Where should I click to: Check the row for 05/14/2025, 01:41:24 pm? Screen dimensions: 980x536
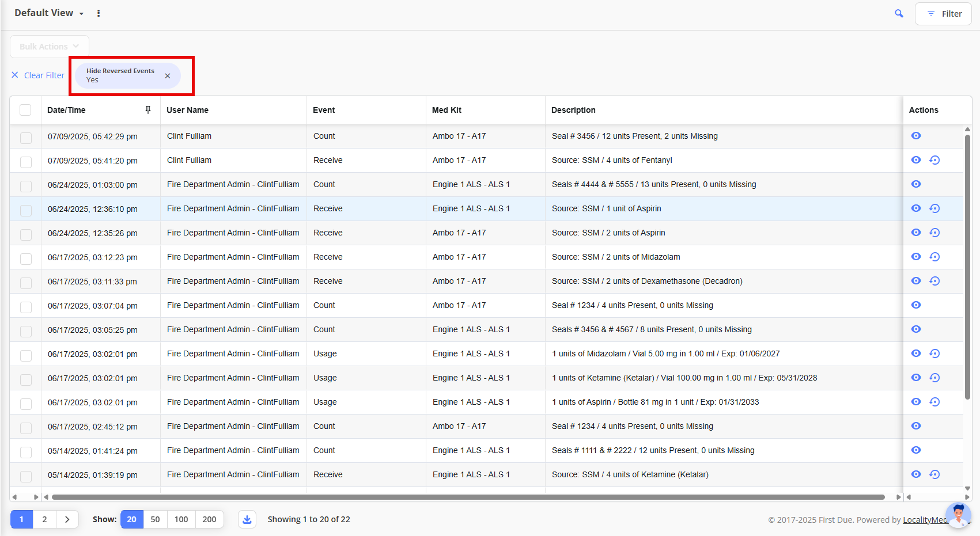coord(26,453)
